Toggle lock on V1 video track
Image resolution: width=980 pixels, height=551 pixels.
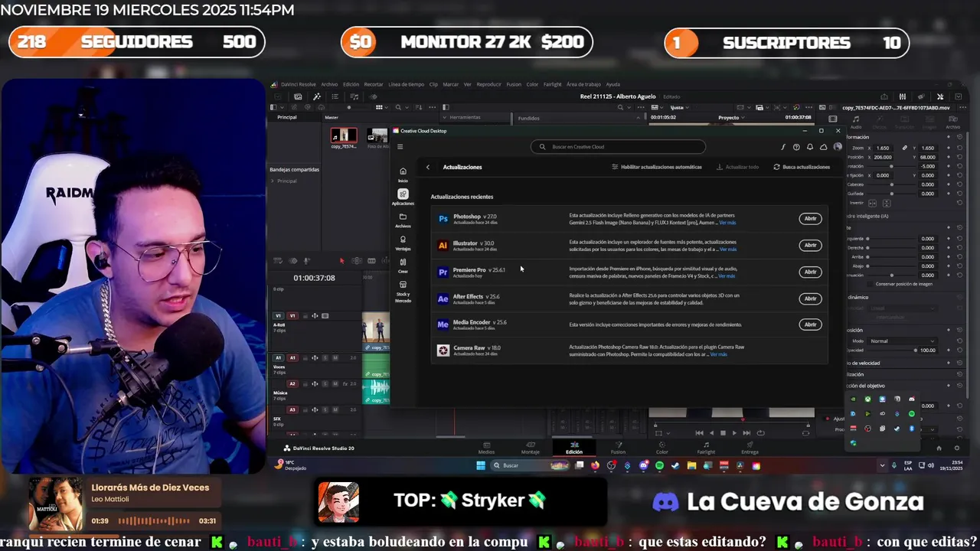[x=304, y=315]
